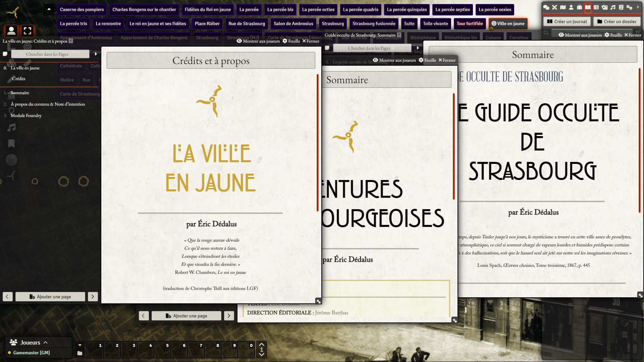The image size is (644, 362).
Task: Open the Actors sidebar tab
Action: point(571,7)
